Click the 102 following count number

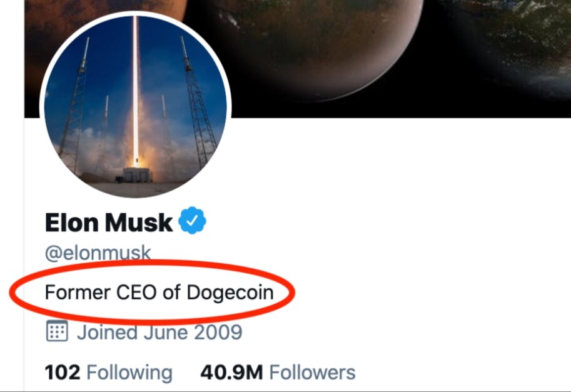pos(63,373)
